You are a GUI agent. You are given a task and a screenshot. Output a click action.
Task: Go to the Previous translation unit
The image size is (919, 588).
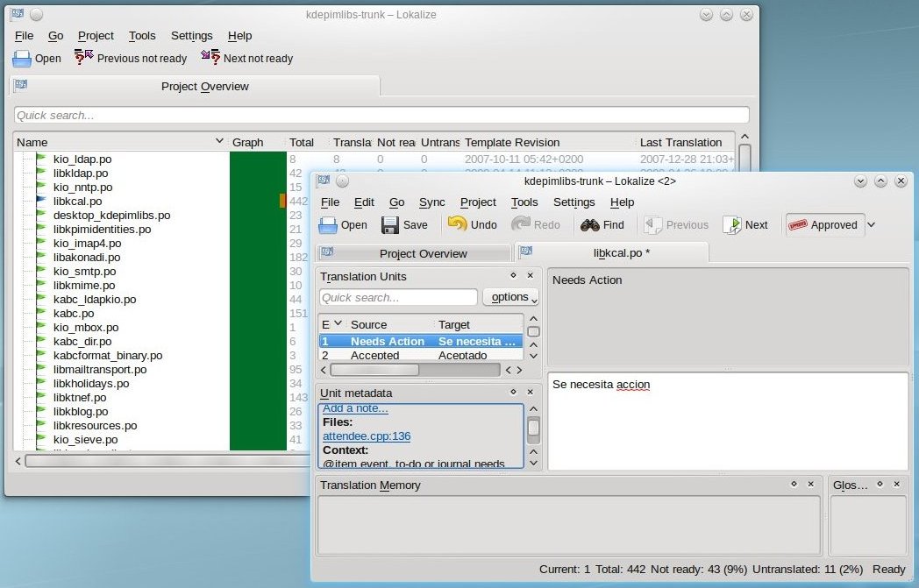tap(676, 225)
